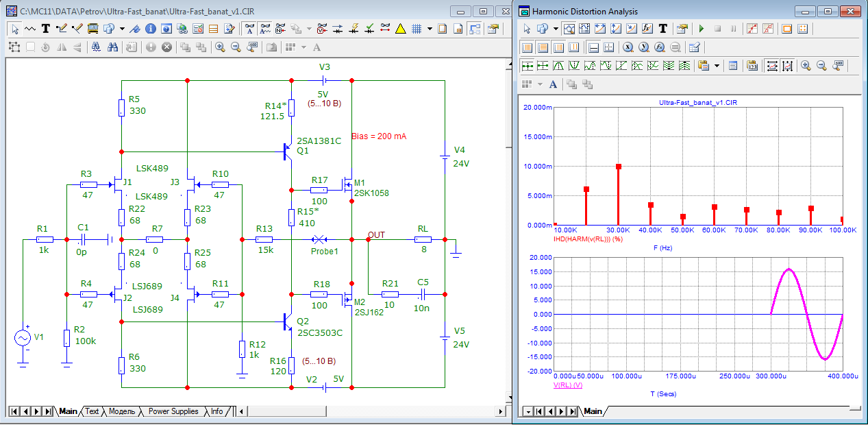Open the dropdown arrow beside the component panel icon
This screenshot has width=868, height=425.
pyautogui.click(x=121, y=29)
